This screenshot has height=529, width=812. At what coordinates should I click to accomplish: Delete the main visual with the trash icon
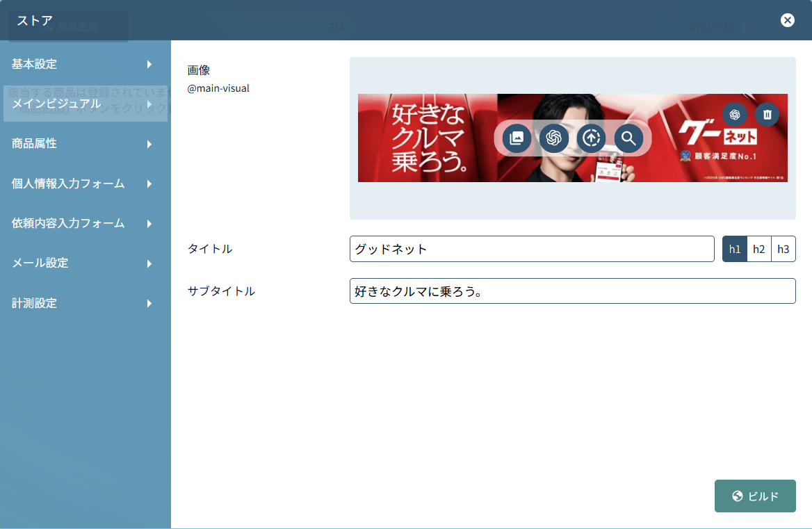(x=767, y=115)
